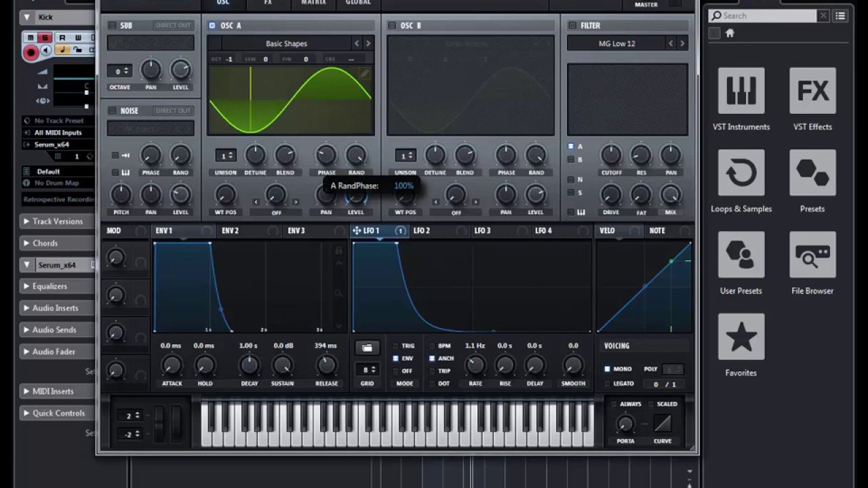Viewport: 868px width, 488px height.
Task: Expand the Audio Sends section
Action: pyautogui.click(x=58, y=329)
